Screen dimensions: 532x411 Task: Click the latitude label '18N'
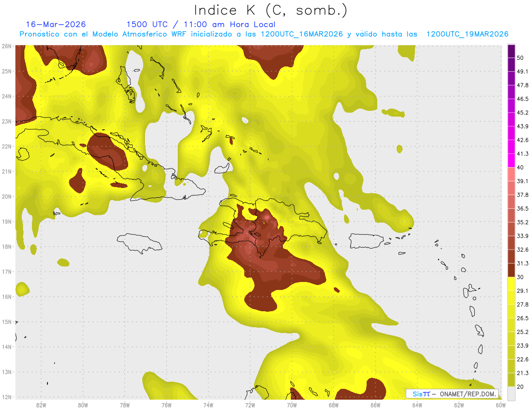[7, 247]
